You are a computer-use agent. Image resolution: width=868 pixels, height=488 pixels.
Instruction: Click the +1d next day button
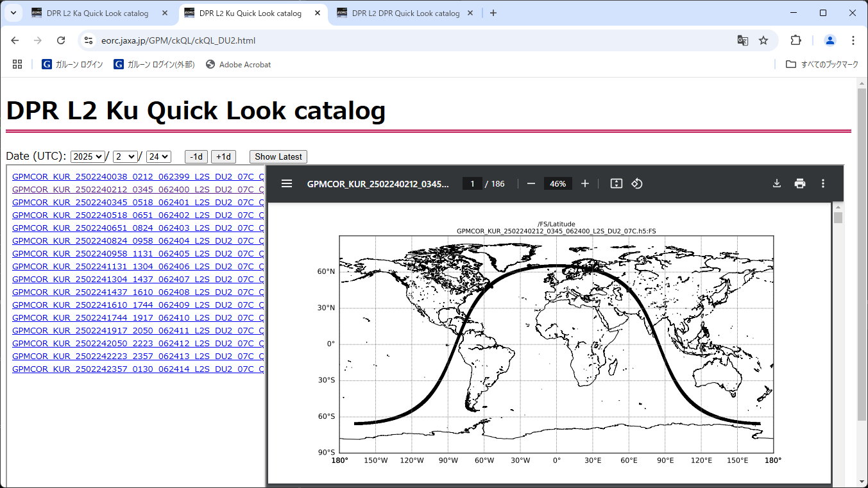tap(223, 156)
